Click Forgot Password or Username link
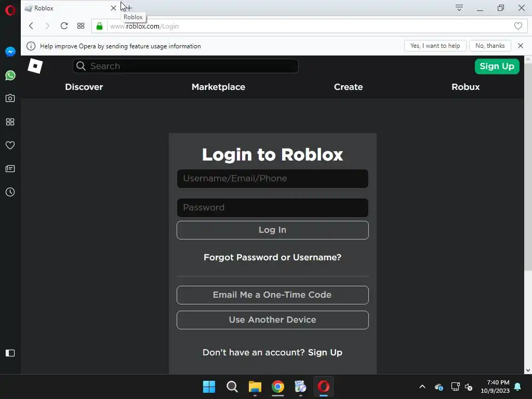The width and height of the screenshot is (532, 399). 272,258
